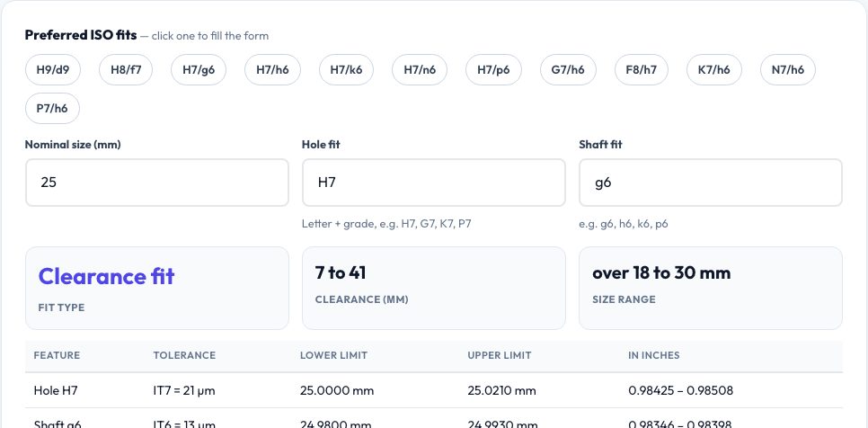Select the H7/k6 fit preset

point(346,70)
